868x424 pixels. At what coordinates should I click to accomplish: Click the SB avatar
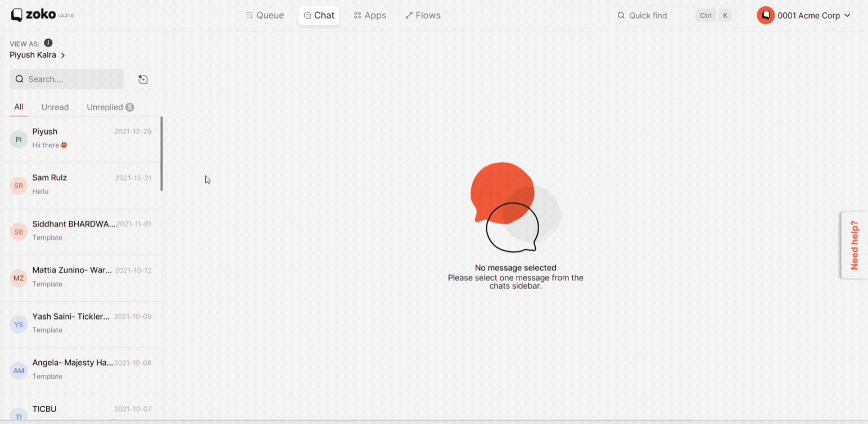tap(19, 232)
